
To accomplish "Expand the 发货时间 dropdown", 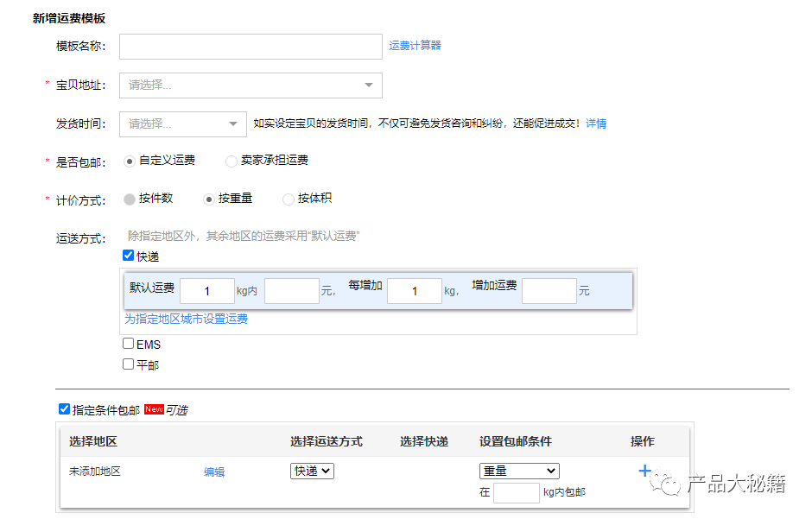I will click(183, 124).
